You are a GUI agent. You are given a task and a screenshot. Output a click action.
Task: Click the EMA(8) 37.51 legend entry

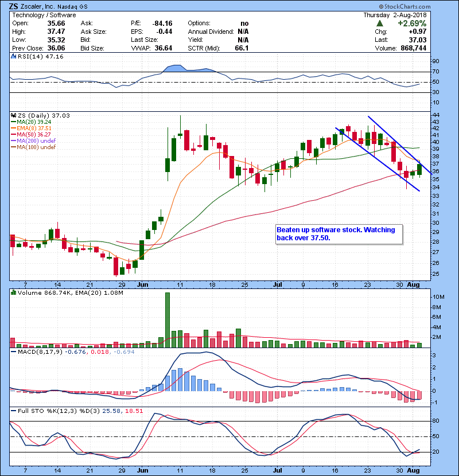(32, 128)
